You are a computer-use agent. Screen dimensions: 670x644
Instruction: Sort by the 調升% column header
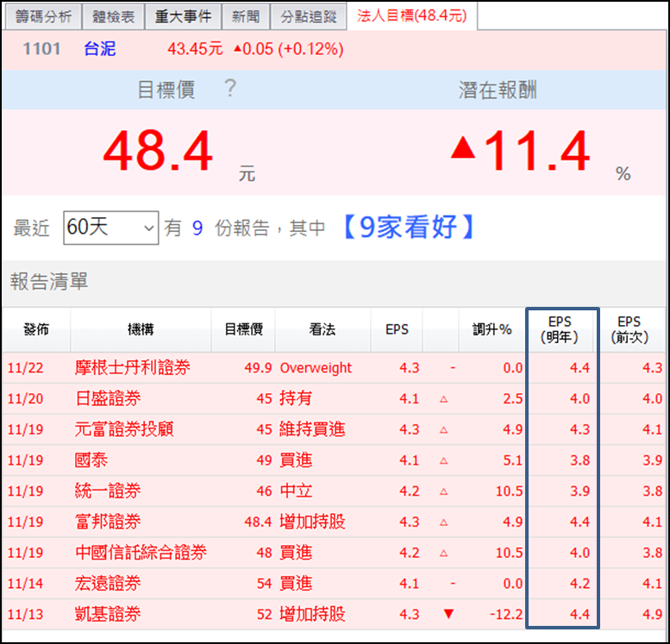(492, 329)
